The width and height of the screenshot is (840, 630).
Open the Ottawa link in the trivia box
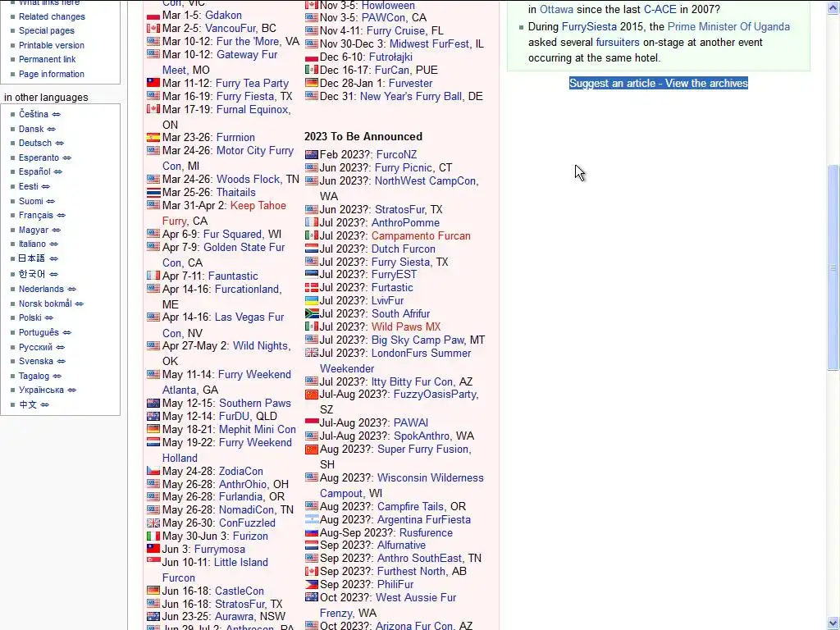(x=557, y=10)
